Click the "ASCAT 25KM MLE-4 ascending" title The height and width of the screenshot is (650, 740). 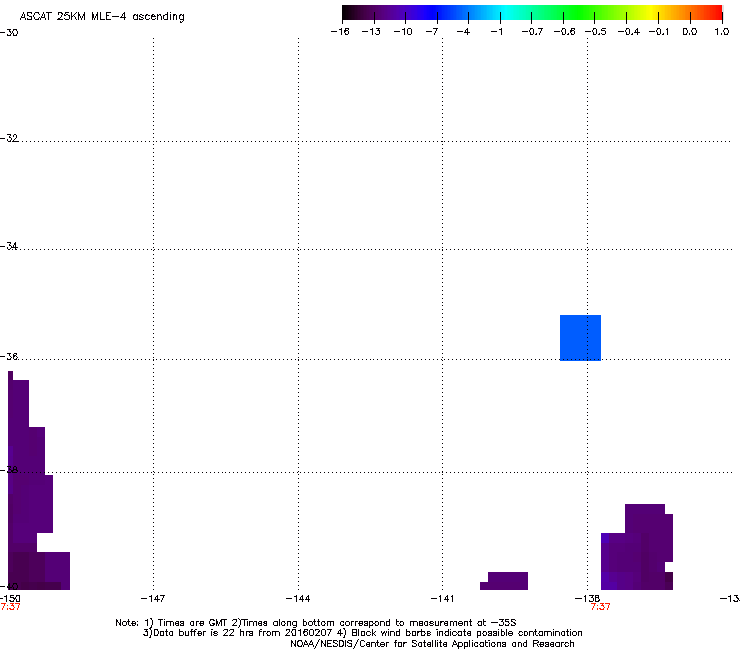point(102,17)
